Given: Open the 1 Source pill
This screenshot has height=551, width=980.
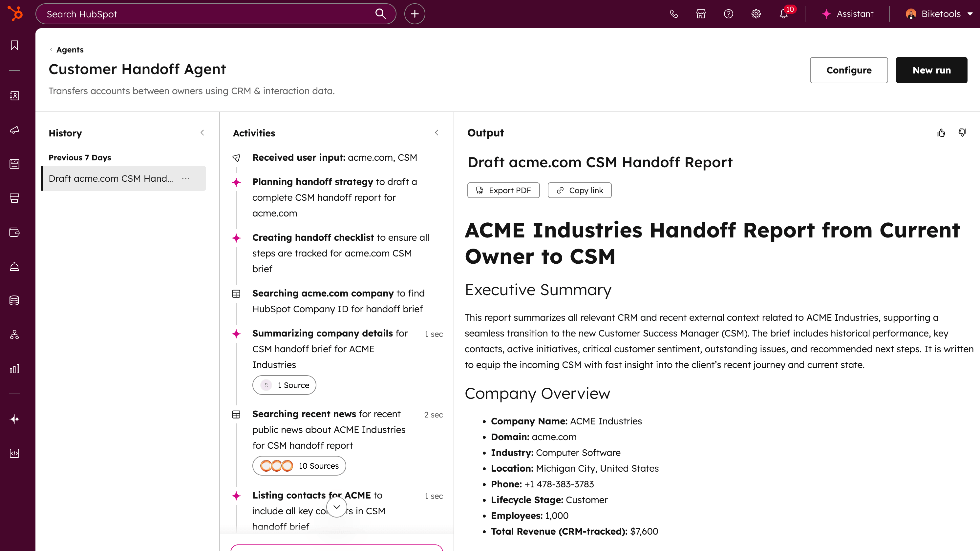Looking at the screenshot, I should click(284, 385).
